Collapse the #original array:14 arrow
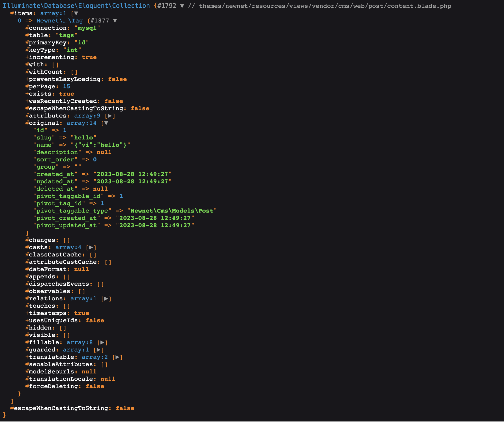The height and width of the screenshot is (422, 504). coord(106,123)
